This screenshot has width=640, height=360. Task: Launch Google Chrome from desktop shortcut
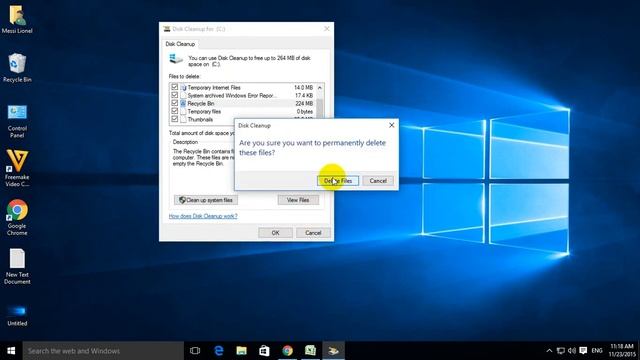click(x=17, y=217)
